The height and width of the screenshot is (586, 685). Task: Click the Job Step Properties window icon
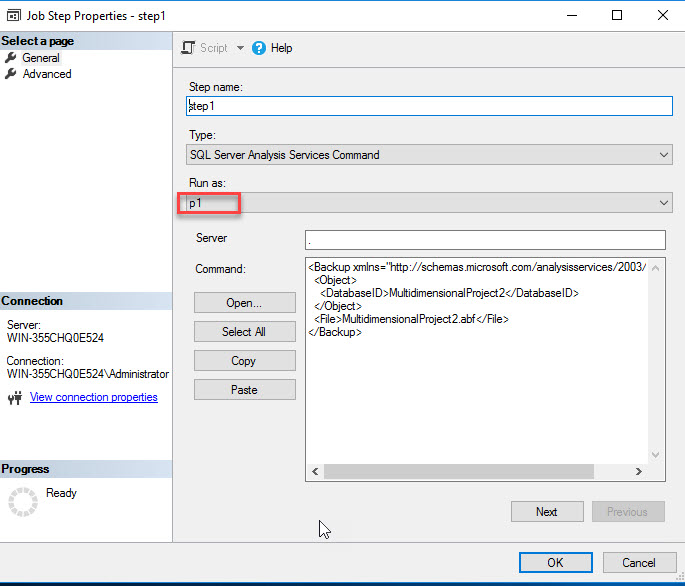14,16
